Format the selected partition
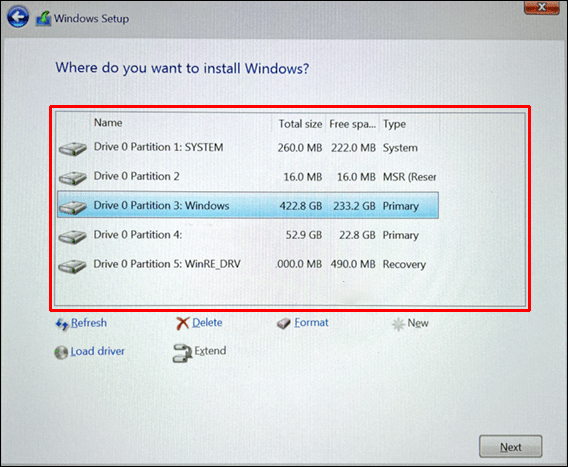Viewport: 568px width, 467px height. click(311, 322)
